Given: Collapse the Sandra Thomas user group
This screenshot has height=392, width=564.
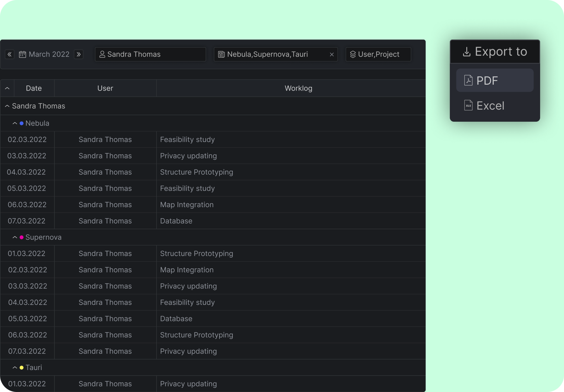Looking at the screenshot, I should pos(6,106).
